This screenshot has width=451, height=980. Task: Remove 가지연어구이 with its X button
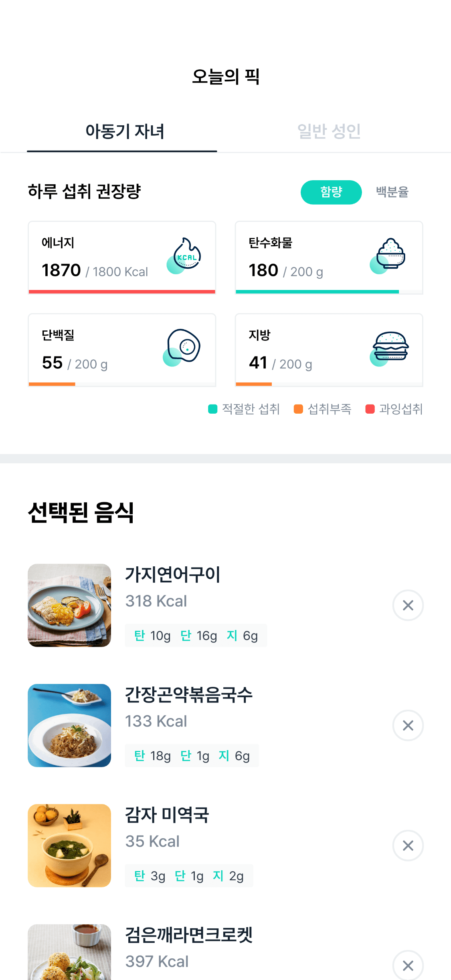tap(408, 605)
